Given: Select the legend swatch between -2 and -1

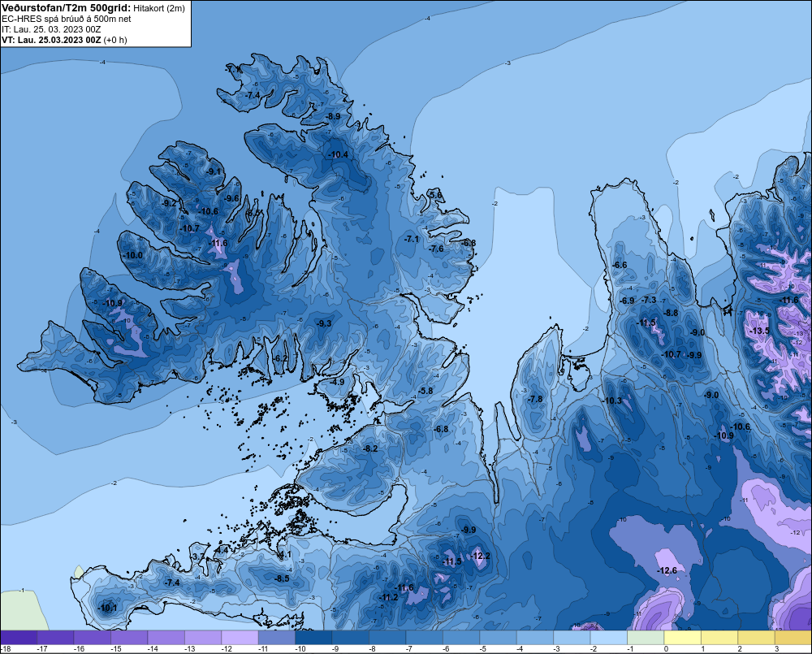Looking at the screenshot, I should [x=609, y=637].
